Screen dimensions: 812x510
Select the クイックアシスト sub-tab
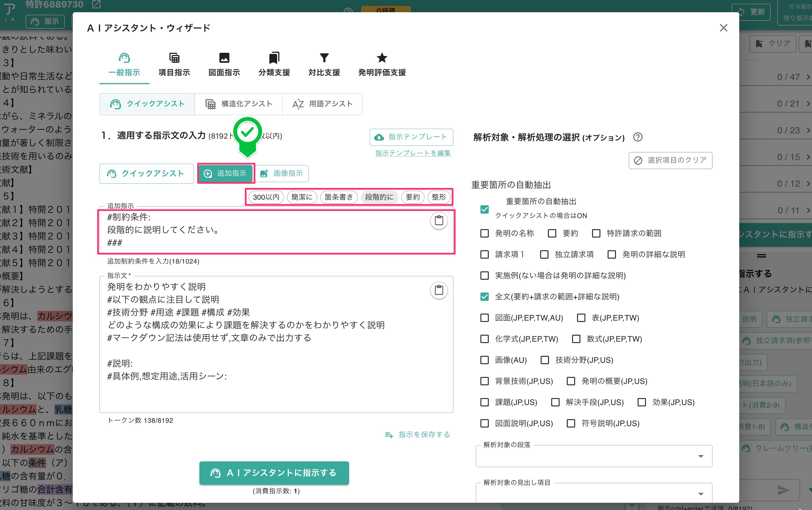click(x=147, y=104)
